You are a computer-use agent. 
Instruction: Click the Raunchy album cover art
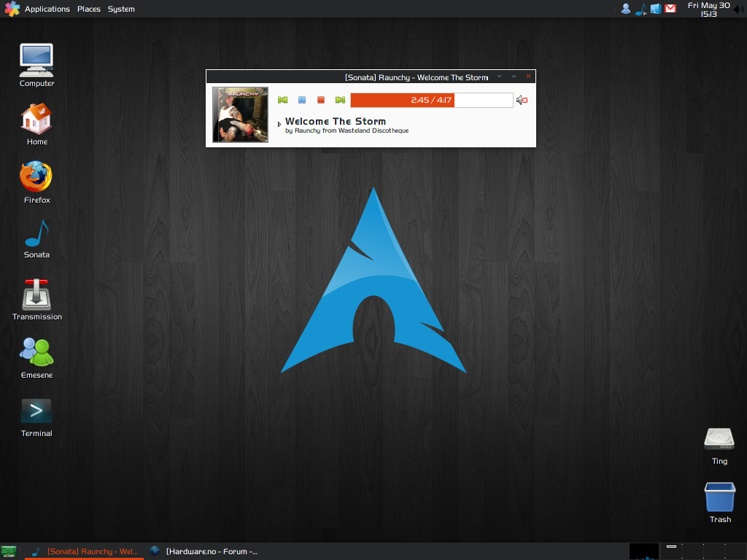240,114
